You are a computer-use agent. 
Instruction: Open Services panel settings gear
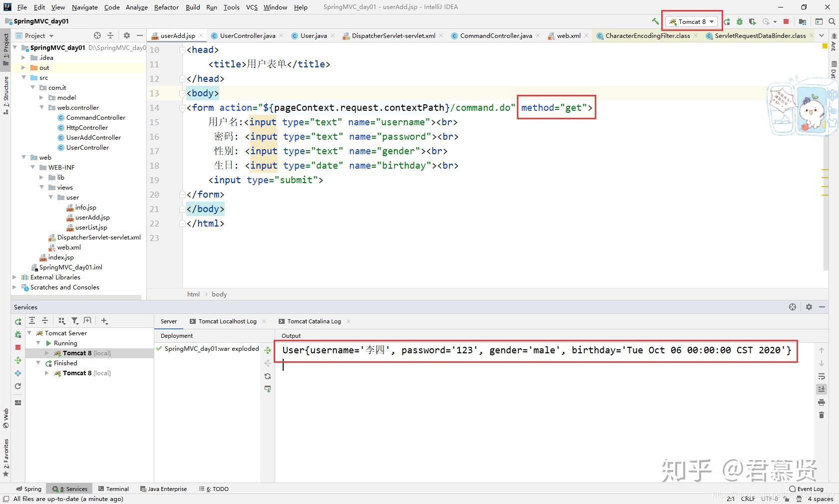click(x=809, y=307)
